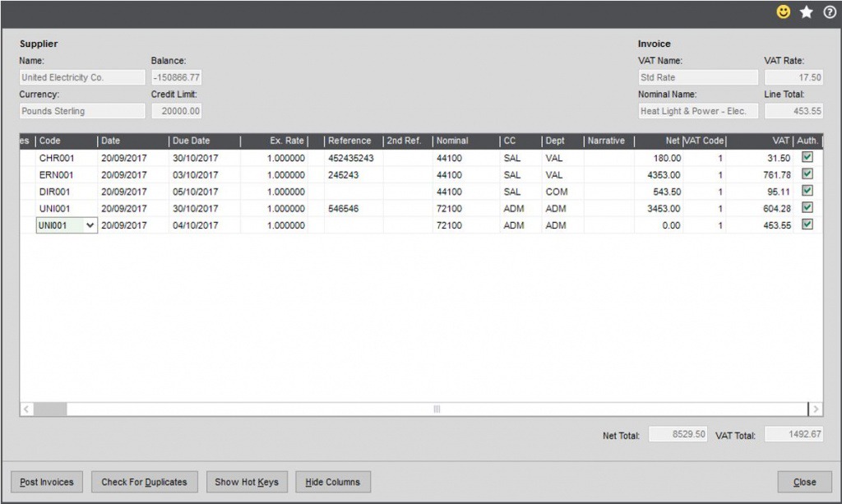Click the 4353.00 net amount cell
Viewport: 842px width, 504px height.
[659, 175]
